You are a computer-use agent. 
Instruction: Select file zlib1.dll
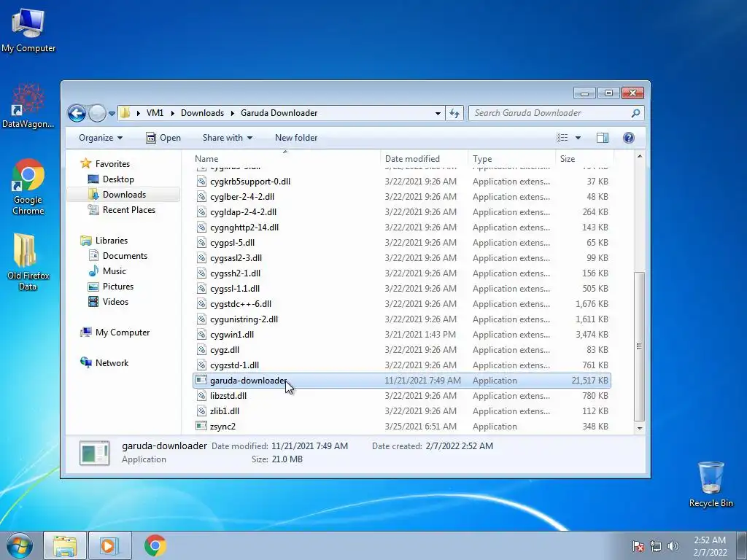[225, 411]
